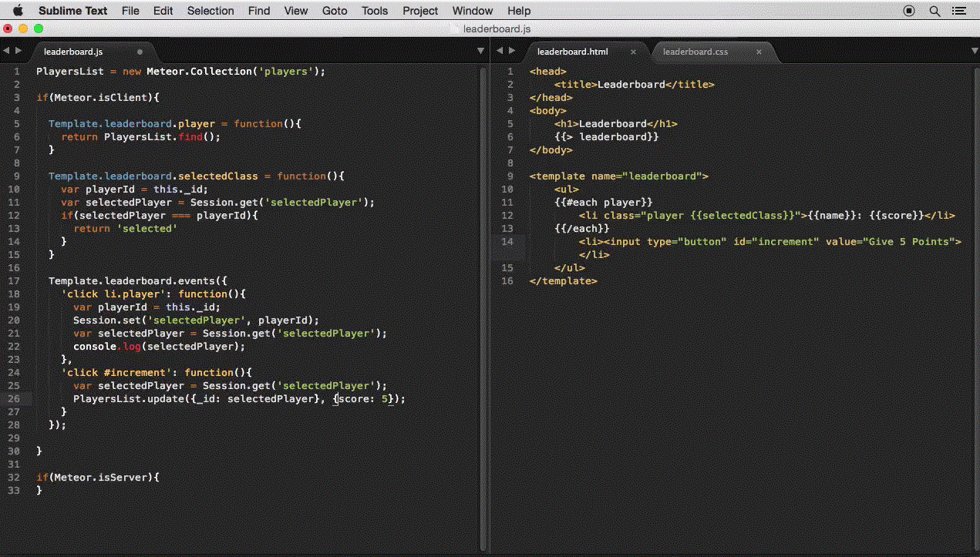Click '{{#each player}}' line
Viewport: 980px width, 557px height.
[604, 202]
